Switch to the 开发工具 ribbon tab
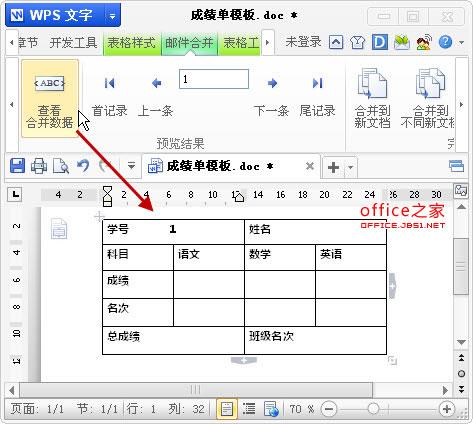This screenshot has height=424, width=473. tap(73, 43)
